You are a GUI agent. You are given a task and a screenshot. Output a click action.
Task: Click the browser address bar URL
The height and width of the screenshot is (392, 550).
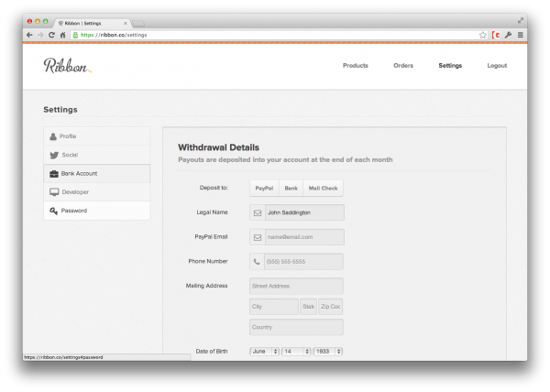(114, 35)
